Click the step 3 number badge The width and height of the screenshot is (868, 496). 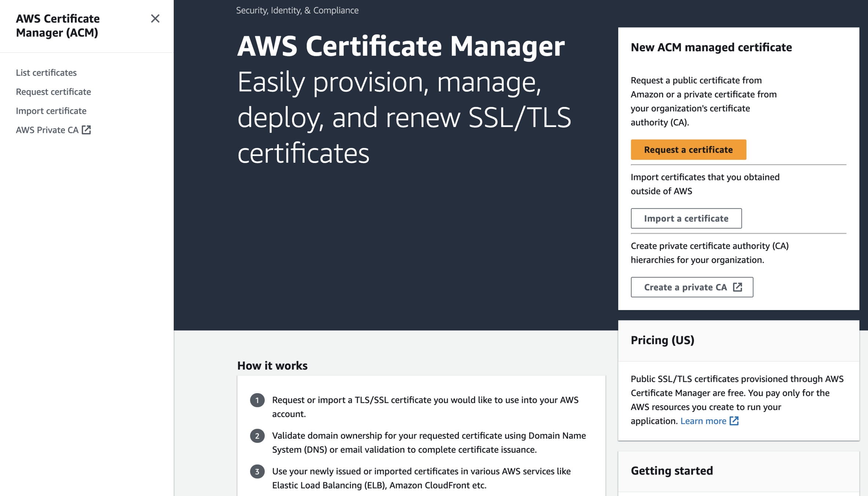(257, 471)
